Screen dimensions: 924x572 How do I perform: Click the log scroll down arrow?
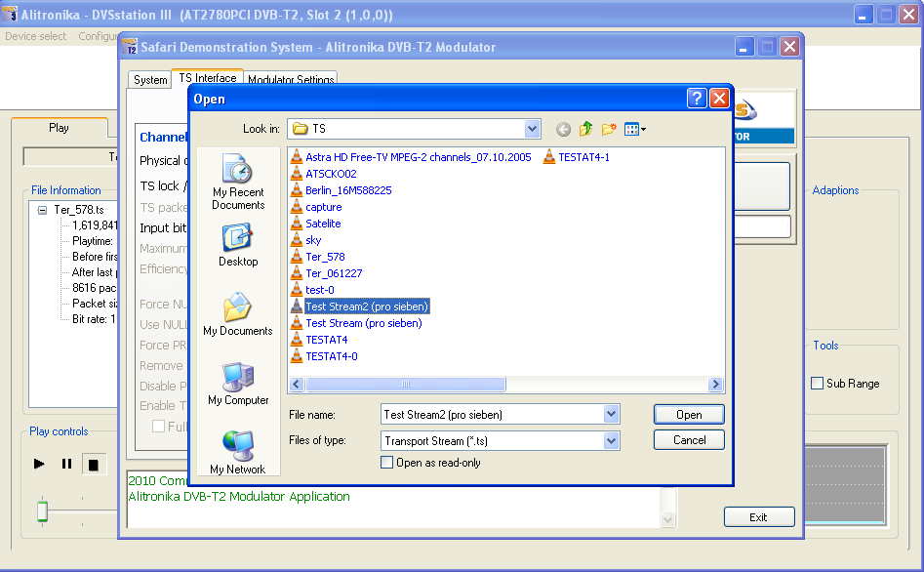coord(667,519)
